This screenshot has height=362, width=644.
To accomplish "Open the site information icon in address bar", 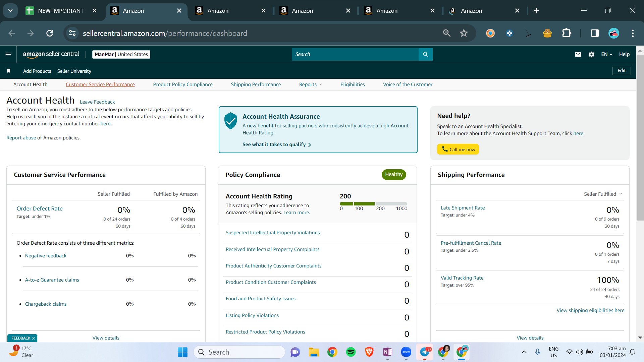I will pyautogui.click(x=72, y=33).
